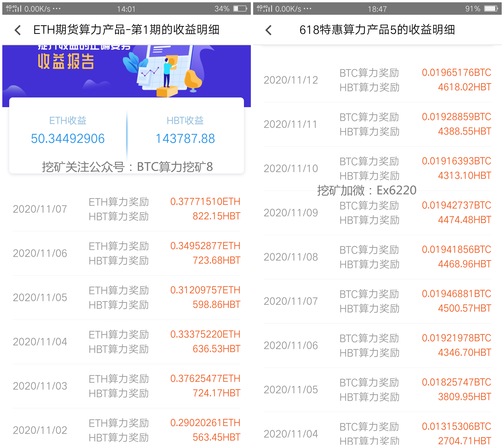Screen dimensions: 504x447
Task: Tap the 4G signal indicator on left status bar
Action: pyautogui.click(x=10, y=8)
